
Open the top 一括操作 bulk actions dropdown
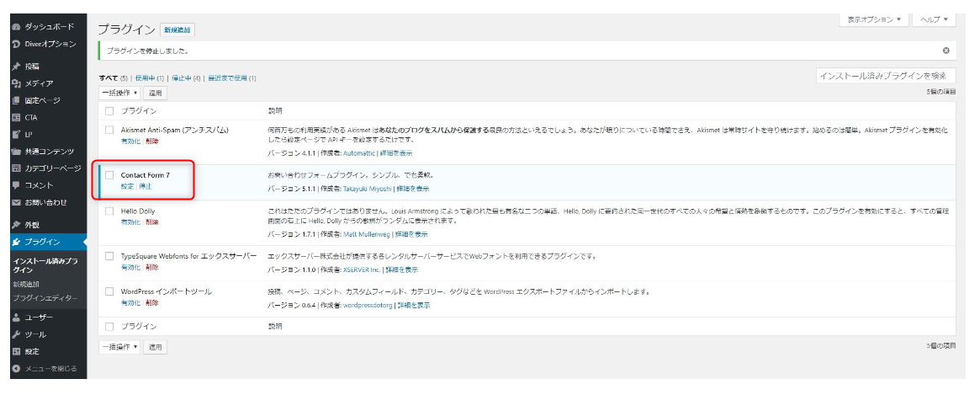click(x=119, y=93)
